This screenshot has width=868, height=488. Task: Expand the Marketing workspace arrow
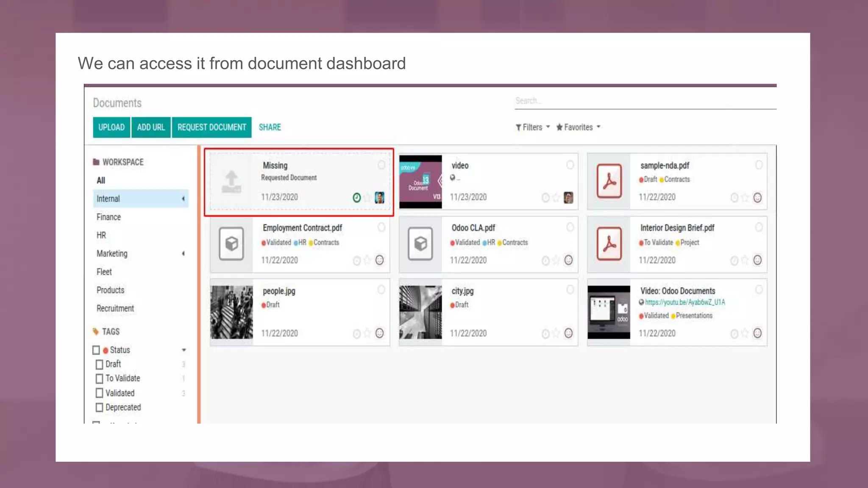pyautogui.click(x=183, y=254)
